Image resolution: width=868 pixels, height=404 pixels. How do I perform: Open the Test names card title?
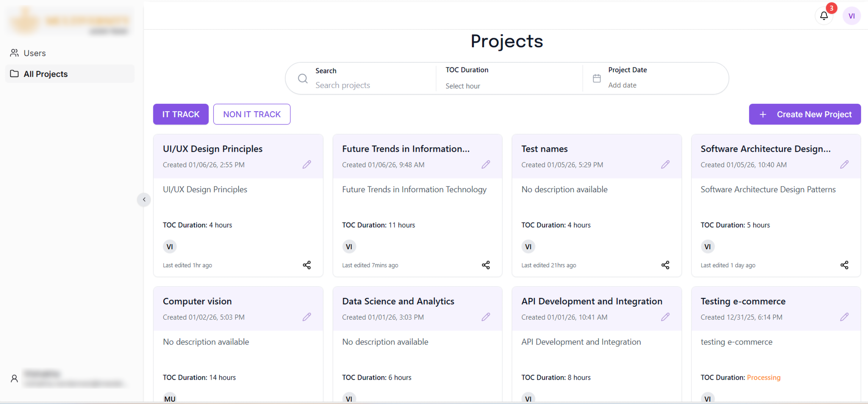point(544,149)
